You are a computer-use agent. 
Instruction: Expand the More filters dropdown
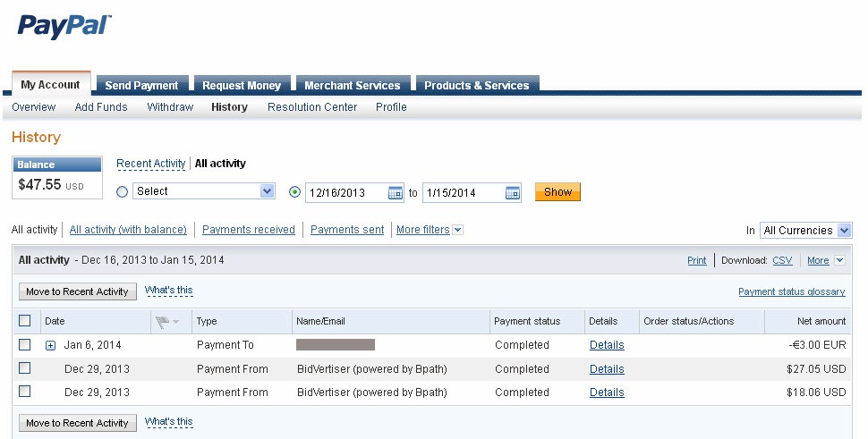coord(457,231)
